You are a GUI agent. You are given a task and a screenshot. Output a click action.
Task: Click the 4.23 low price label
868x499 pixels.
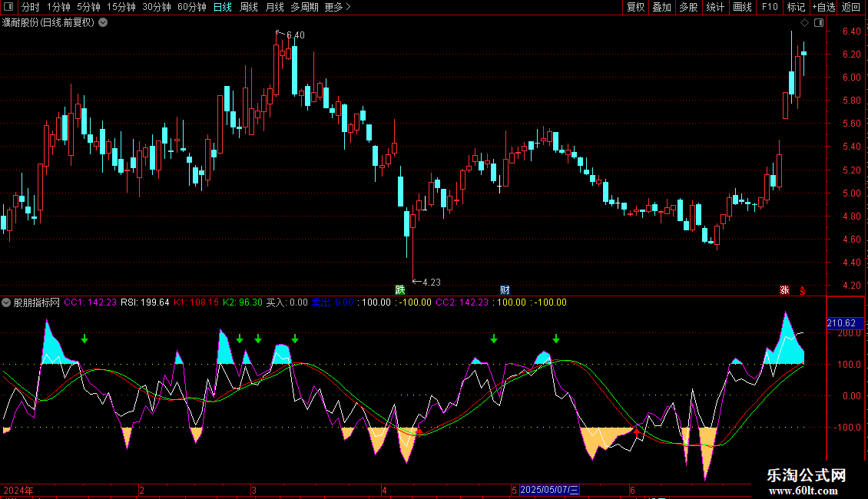pyautogui.click(x=432, y=283)
